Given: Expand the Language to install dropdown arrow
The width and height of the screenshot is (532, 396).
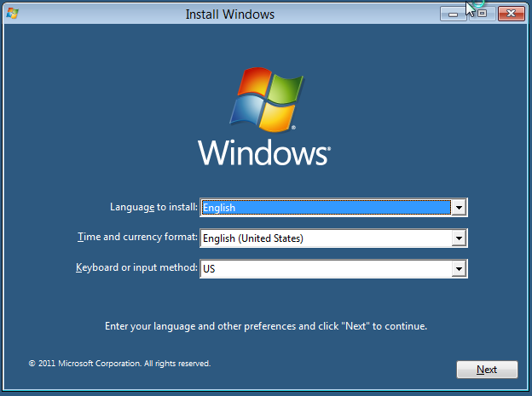Looking at the screenshot, I should pos(459,208).
